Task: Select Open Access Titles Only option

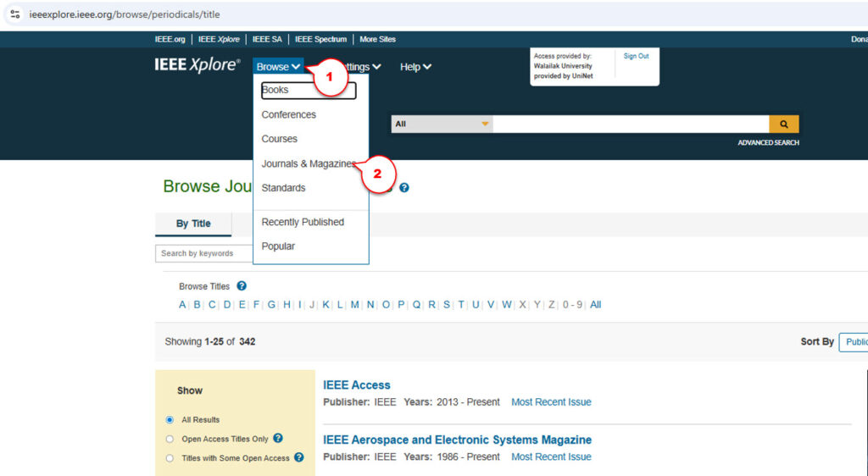Action: 170,439
